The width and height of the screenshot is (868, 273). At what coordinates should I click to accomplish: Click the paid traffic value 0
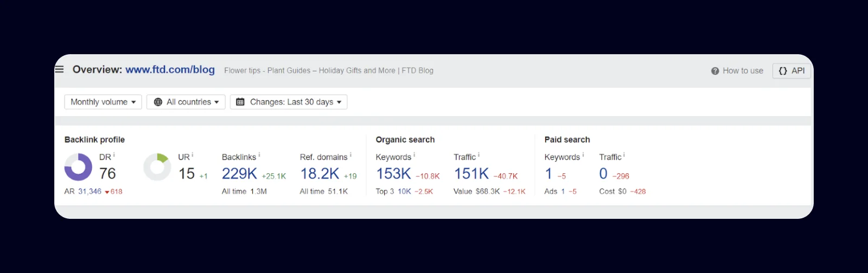pyautogui.click(x=603, y=173)
